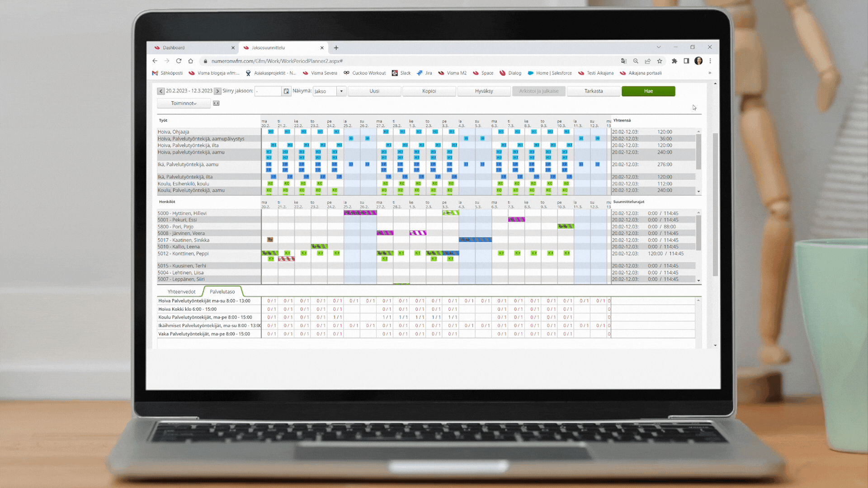The height and width of the screenshot is (488, 868).
Task: Expand the Toiminnot menu
Action: [x=183, y=103]
